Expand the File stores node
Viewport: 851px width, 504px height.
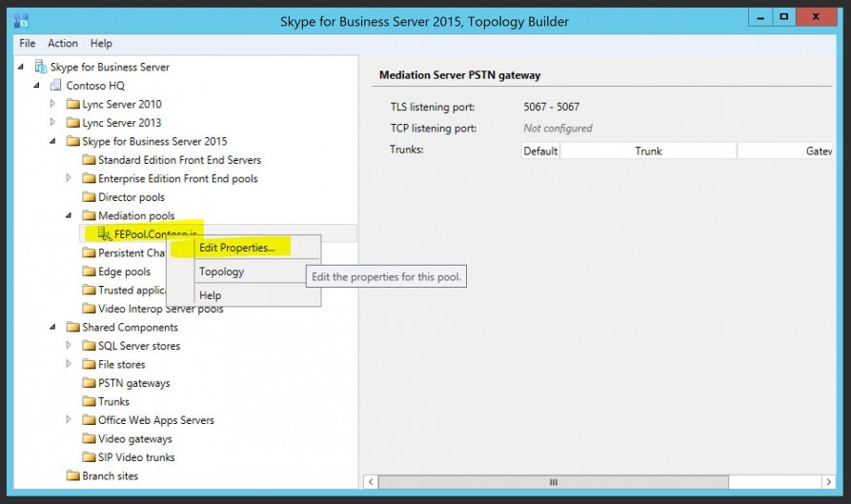[x=69, y=364]
